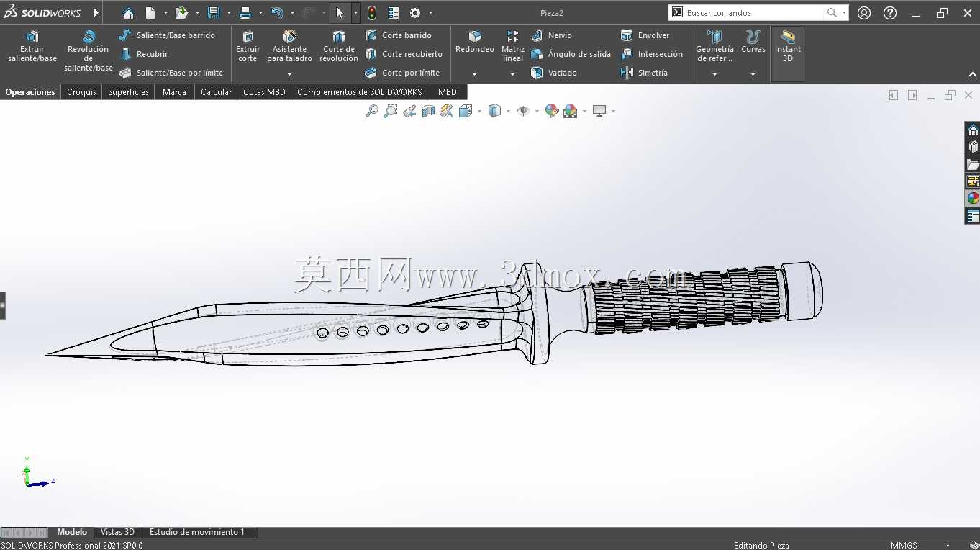Choose Saliente/Base por límite
980x550 pixels.
pyautogui.click(x=171, y=73)
